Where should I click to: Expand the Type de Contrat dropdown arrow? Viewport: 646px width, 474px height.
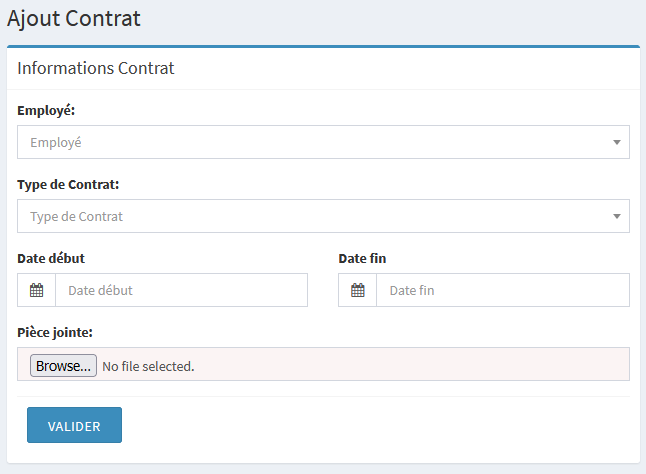point(616,217)
